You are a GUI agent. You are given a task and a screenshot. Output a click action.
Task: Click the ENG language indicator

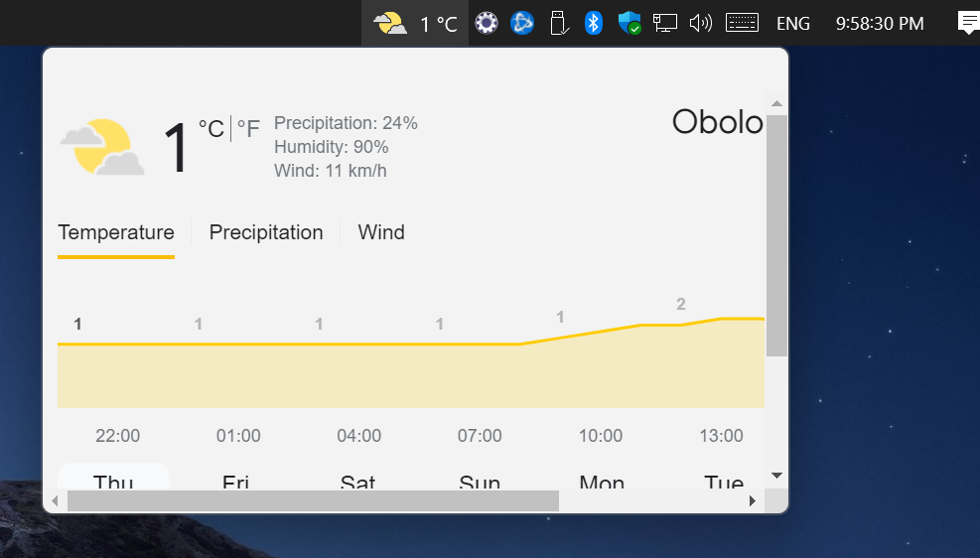[793, 24]
